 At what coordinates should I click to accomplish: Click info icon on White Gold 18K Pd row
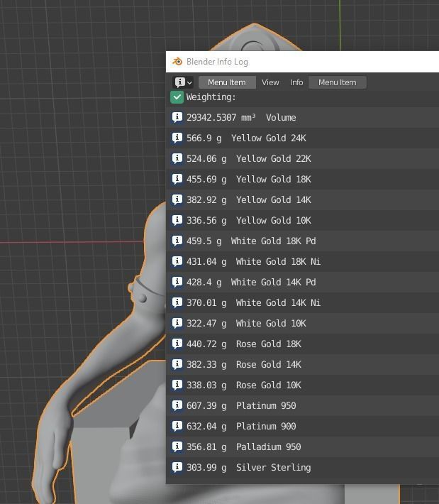[177, 241]
